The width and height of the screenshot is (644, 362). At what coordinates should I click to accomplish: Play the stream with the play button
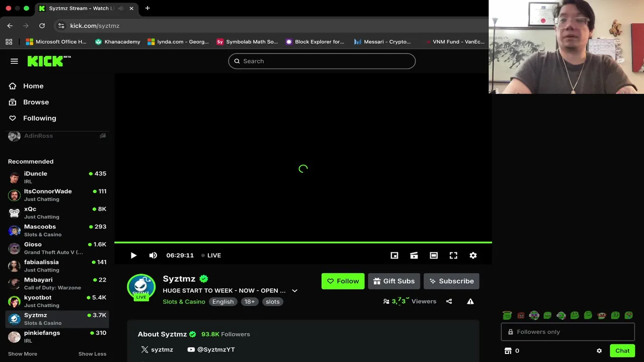133,255
